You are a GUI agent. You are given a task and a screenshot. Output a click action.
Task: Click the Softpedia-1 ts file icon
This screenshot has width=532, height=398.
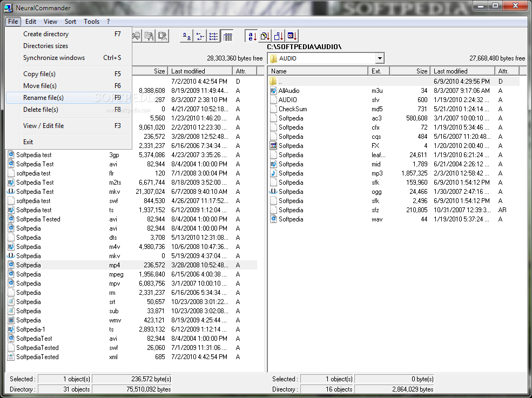tap(11, 329)
